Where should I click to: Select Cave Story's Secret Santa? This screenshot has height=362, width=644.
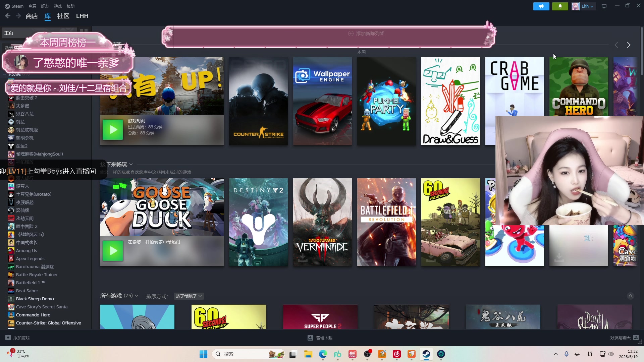click(42, 307)
